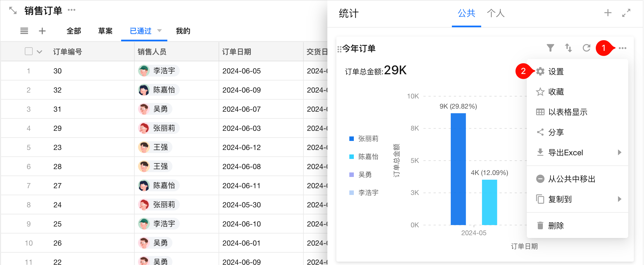This screenshot has height=265, width=644.
Task: Select 设置 from the chart menu
Action: pos(556,71)
